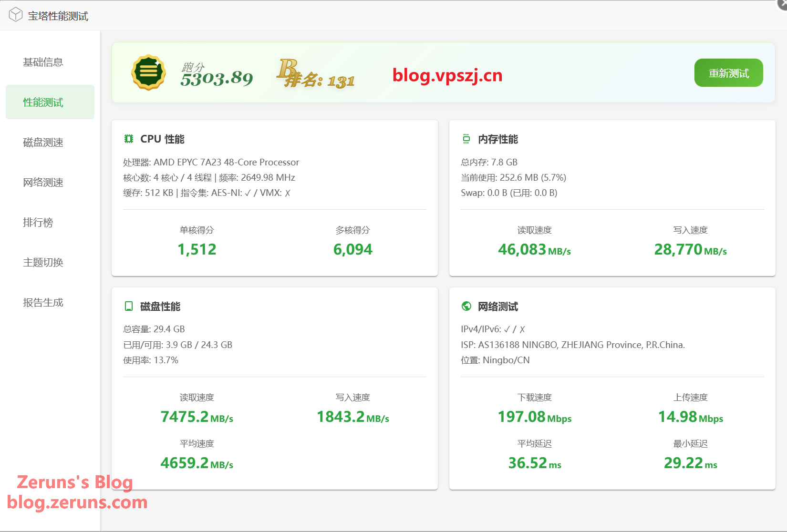Screen dimensions: 787x532
Task: Open 报告生成 to generate a report
Action: pyautogui.click(x=43, y=302)
